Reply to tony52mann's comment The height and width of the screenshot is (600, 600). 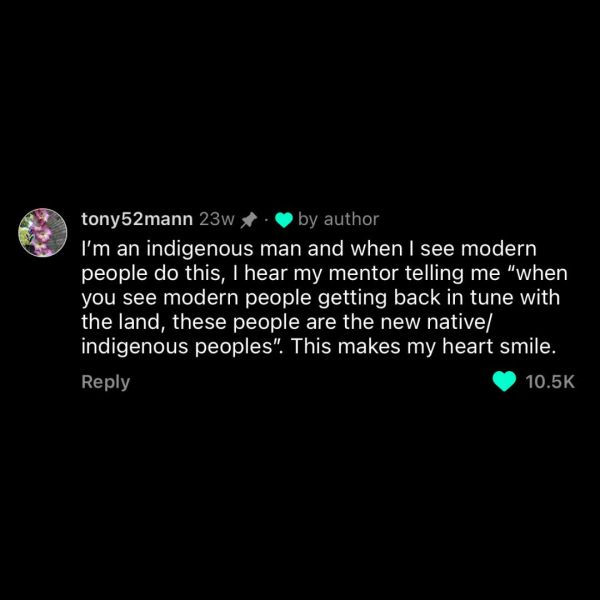[x=105, y=381]
